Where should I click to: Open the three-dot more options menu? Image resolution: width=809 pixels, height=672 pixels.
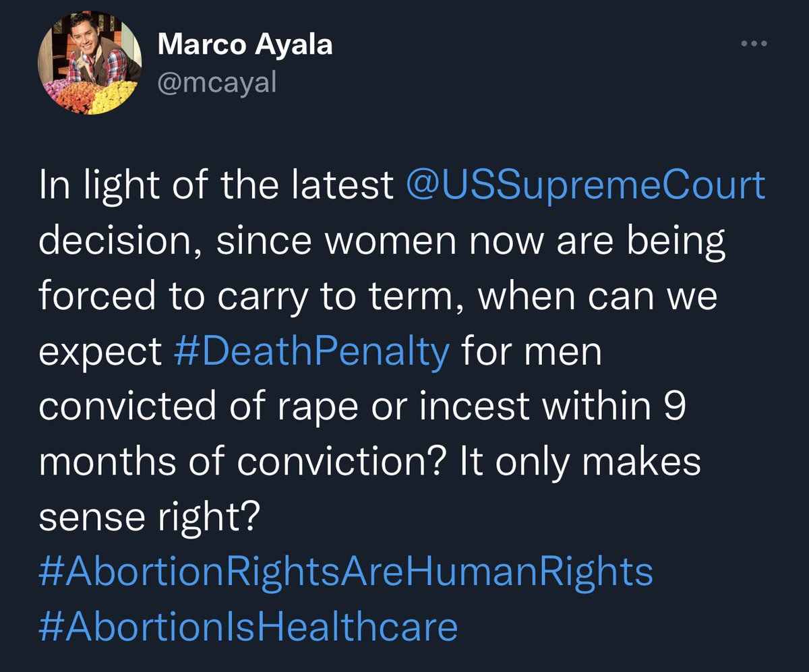[754, 44]
